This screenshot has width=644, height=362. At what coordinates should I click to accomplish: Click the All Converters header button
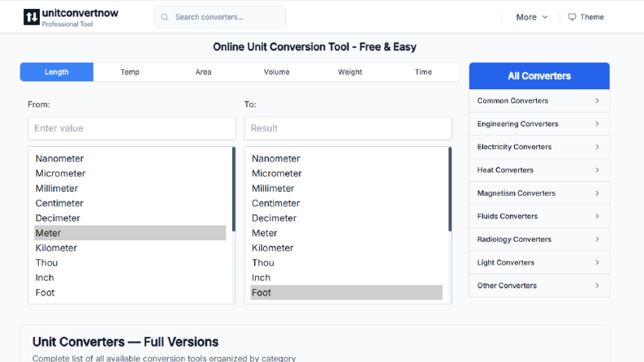(x=539, y=76)
